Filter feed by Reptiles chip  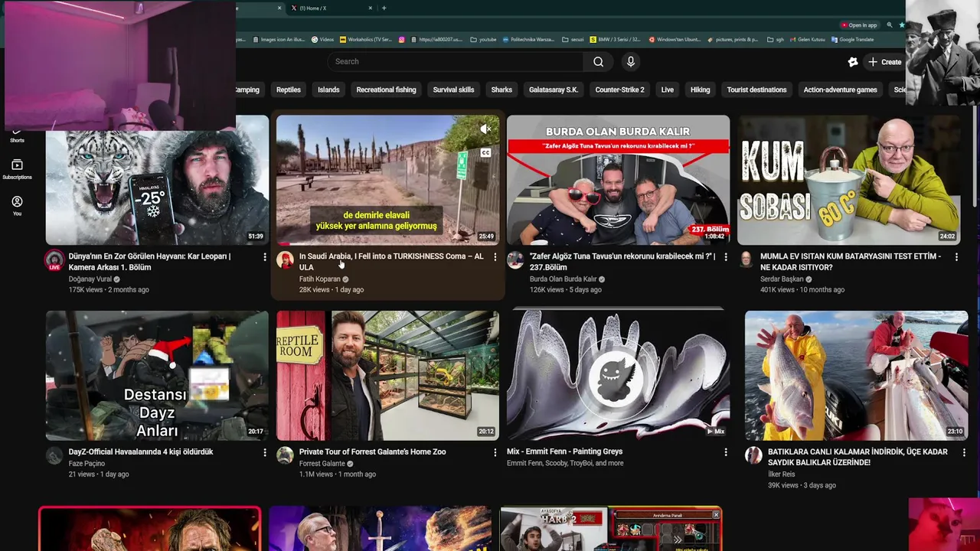tap(289, 90)
